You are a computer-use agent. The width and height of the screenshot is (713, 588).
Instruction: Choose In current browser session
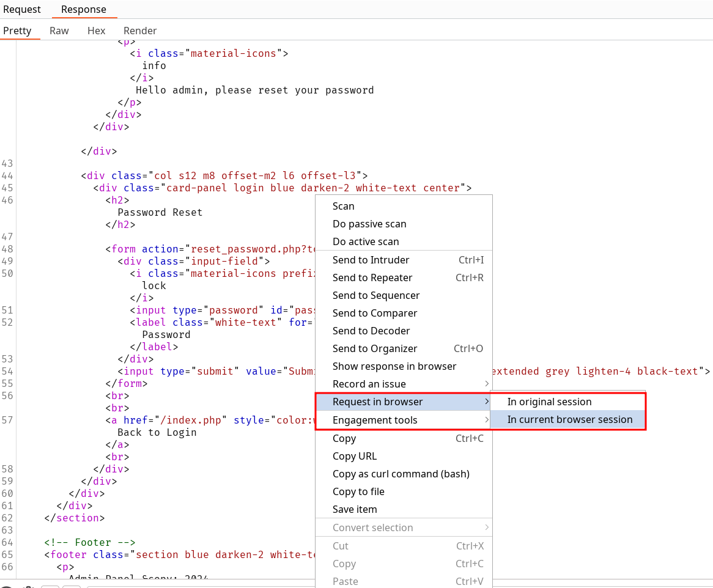pos(569,420)
